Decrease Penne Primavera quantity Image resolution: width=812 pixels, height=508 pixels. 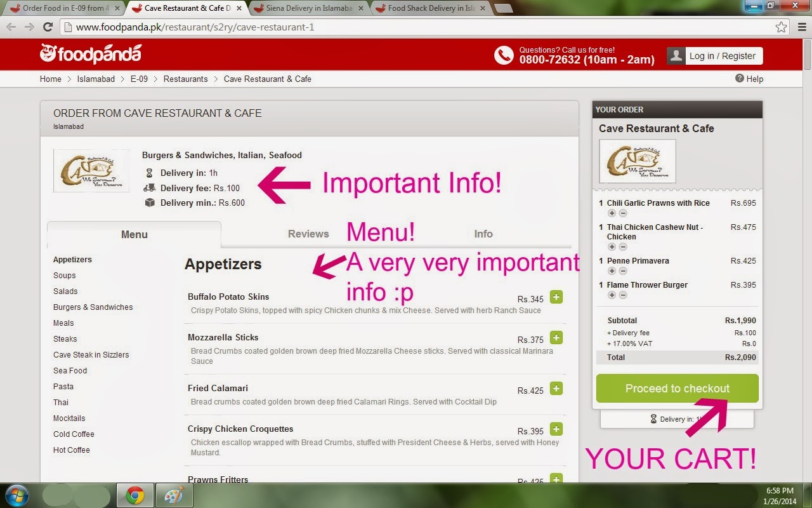[623, 271]
